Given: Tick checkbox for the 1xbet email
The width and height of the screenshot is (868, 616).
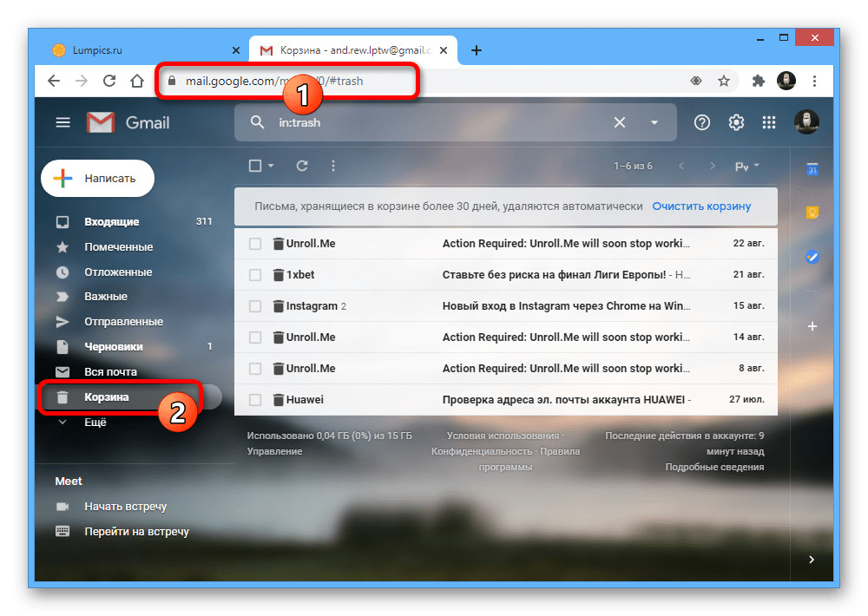Looking at the screenshot, I should tap(255, 275).
